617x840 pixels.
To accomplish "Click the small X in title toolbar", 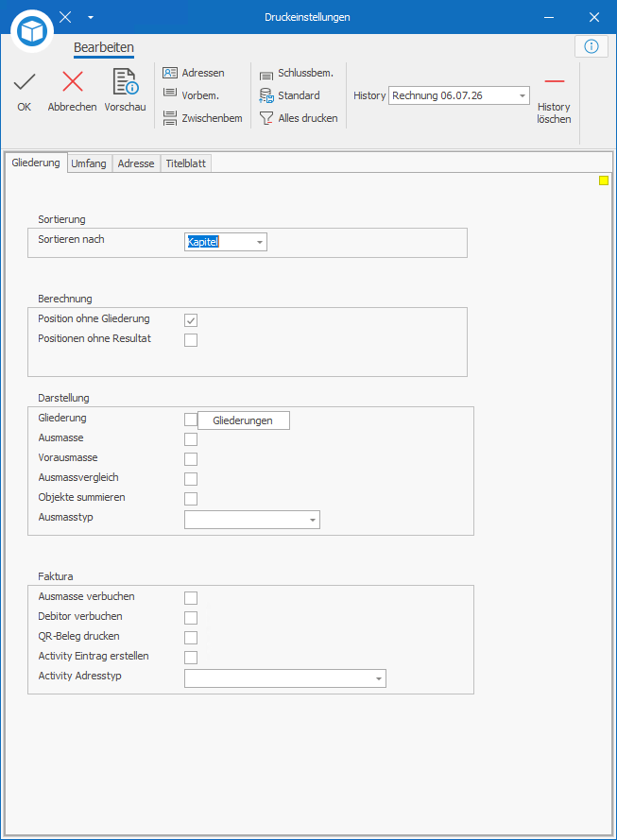I will click(x=65, y=17).
